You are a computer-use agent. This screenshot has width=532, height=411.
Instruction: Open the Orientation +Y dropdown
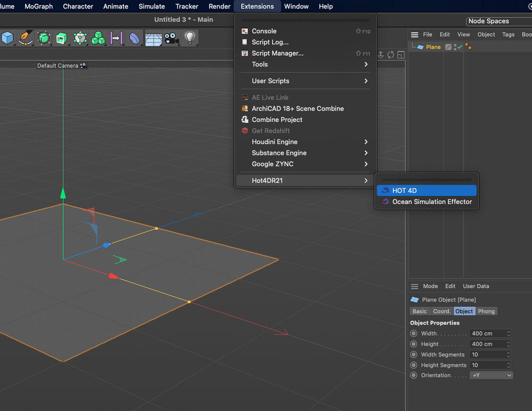(x=492, y=375)
